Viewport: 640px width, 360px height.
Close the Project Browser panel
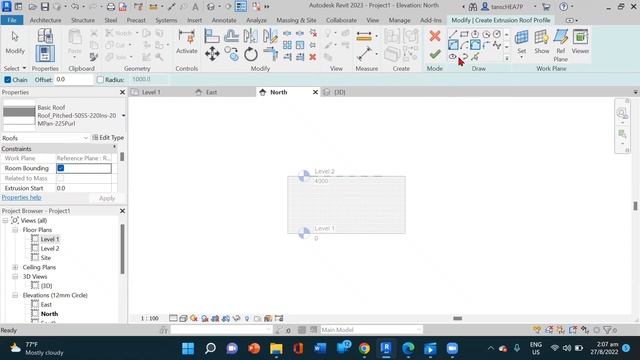122,211
